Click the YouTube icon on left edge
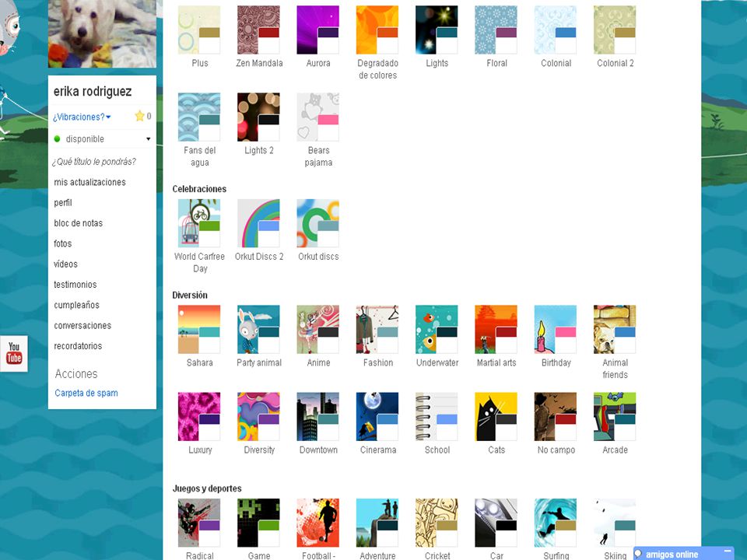Viewport: 747px width, 560px height. point(14,353)
